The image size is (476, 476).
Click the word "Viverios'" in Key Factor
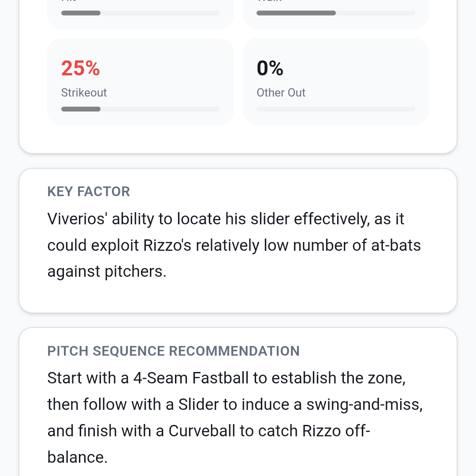click(x=77, y=219)
